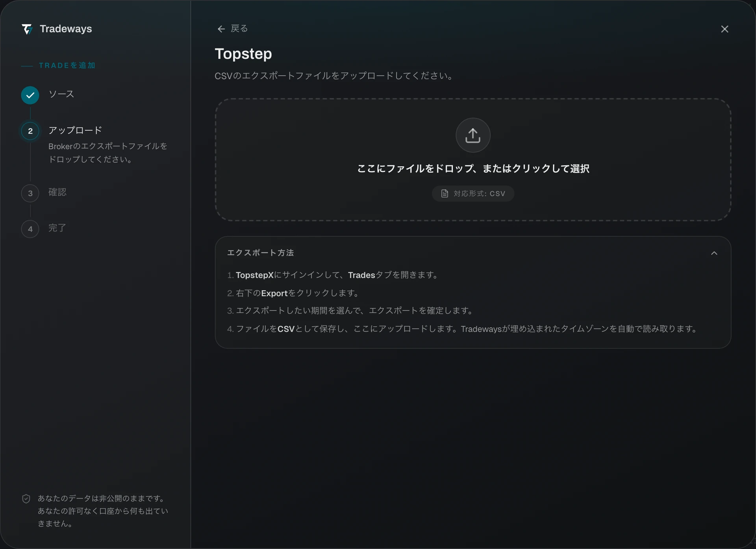Click step 2 circle for アップロード
Viewport: 756px width, 549px height.
tap(30, 131)
